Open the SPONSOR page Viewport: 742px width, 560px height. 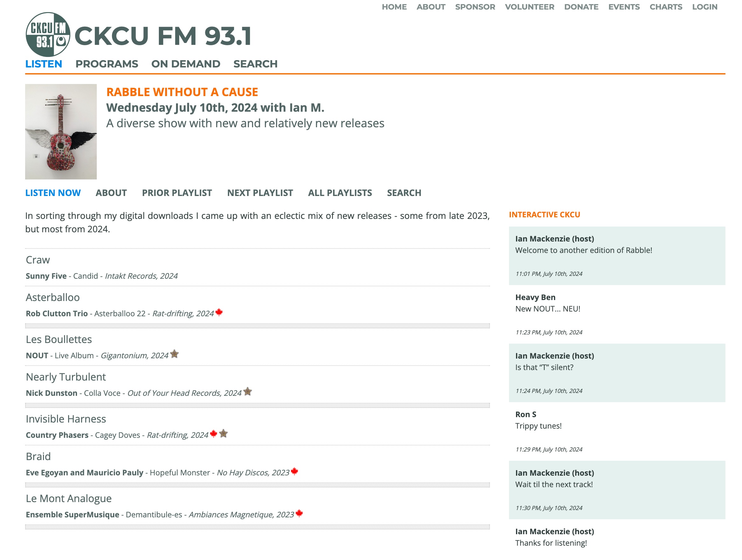pyautogui.click(x=475, y=7)
